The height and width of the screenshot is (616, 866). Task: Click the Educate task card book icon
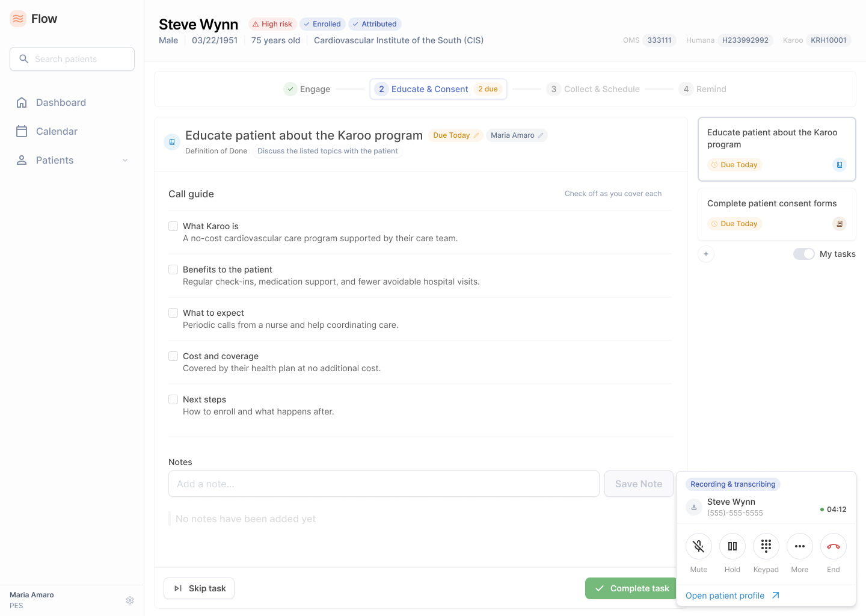tap(840, 165)
